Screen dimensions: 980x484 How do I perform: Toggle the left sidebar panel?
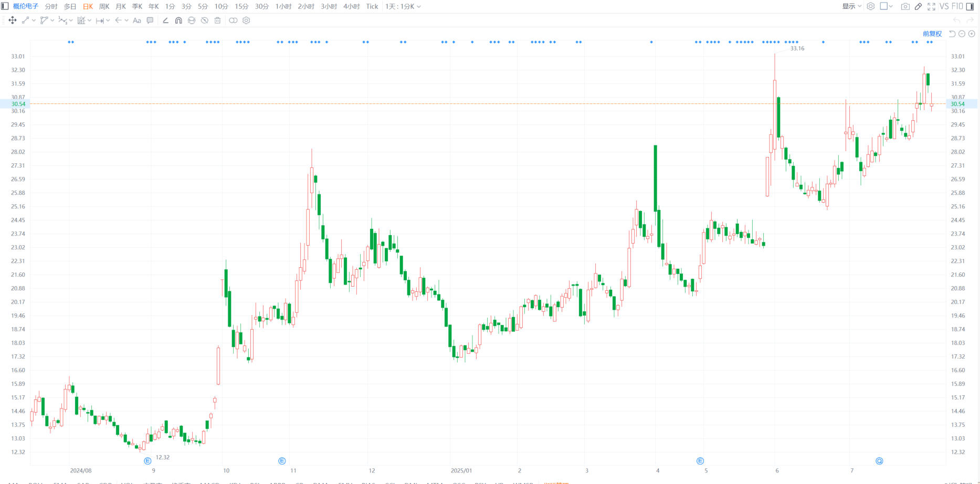point(5,6)
